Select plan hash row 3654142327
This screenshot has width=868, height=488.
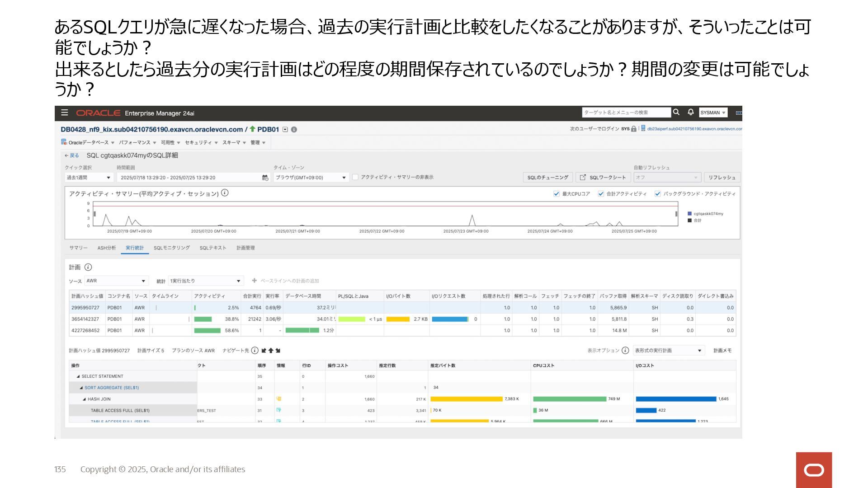402,319
